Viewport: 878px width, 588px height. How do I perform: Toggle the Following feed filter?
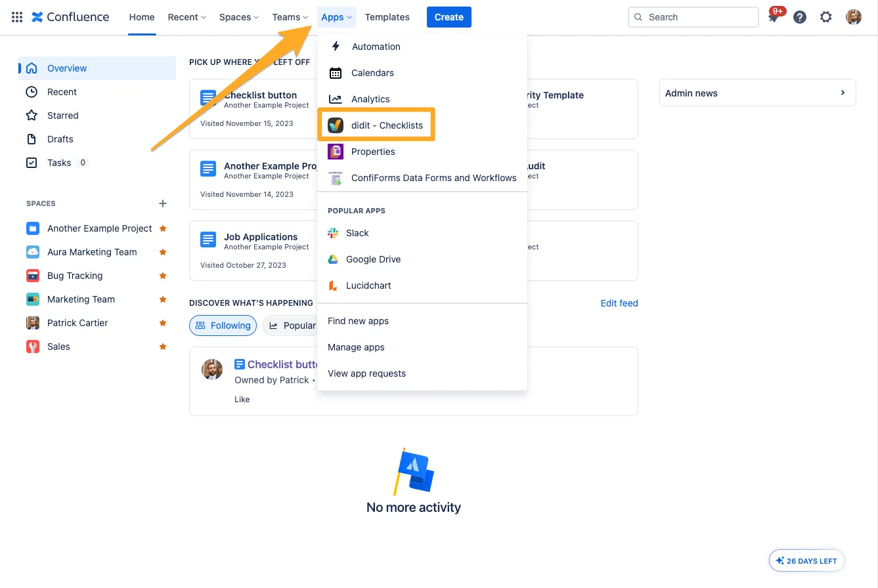coord(223,325)
